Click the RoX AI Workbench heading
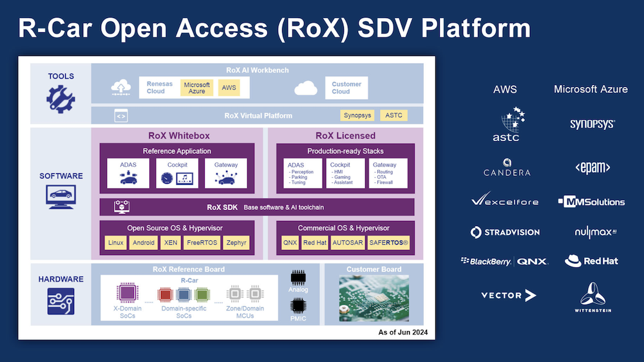The height and width of the screenshot is (362, 644). (257, 70)
